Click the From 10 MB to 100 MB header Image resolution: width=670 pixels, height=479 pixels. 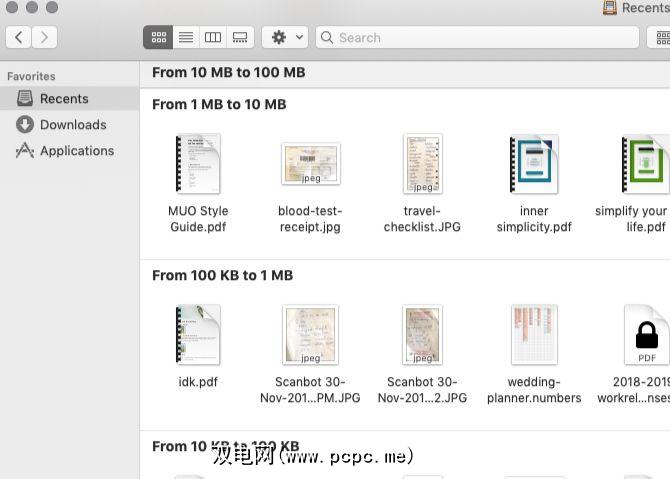coord(229,73)
